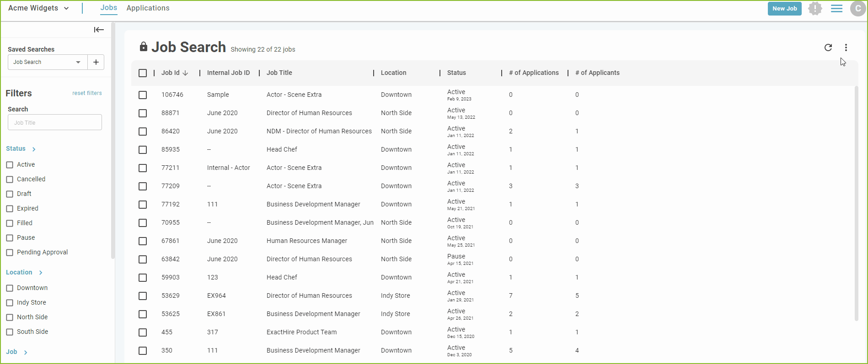The width and height of the screenshot is (868, 364).
Task: Focus the Job Title search field
Action: coord(55,122)
